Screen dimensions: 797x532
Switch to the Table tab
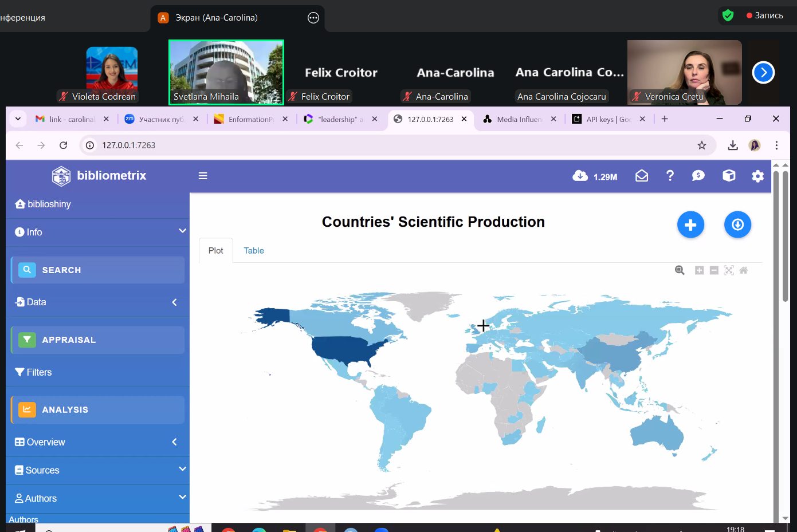tap(254, 251)
